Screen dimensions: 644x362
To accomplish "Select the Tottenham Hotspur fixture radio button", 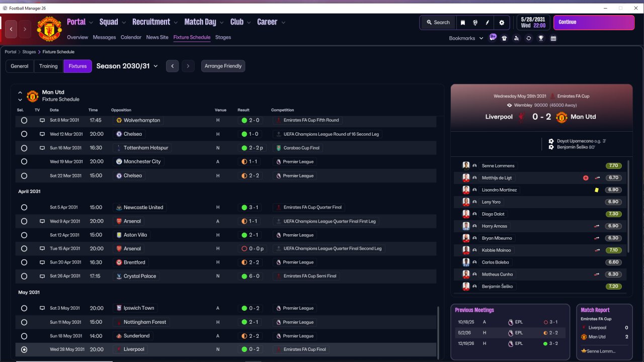I will (x=24, y=148).
